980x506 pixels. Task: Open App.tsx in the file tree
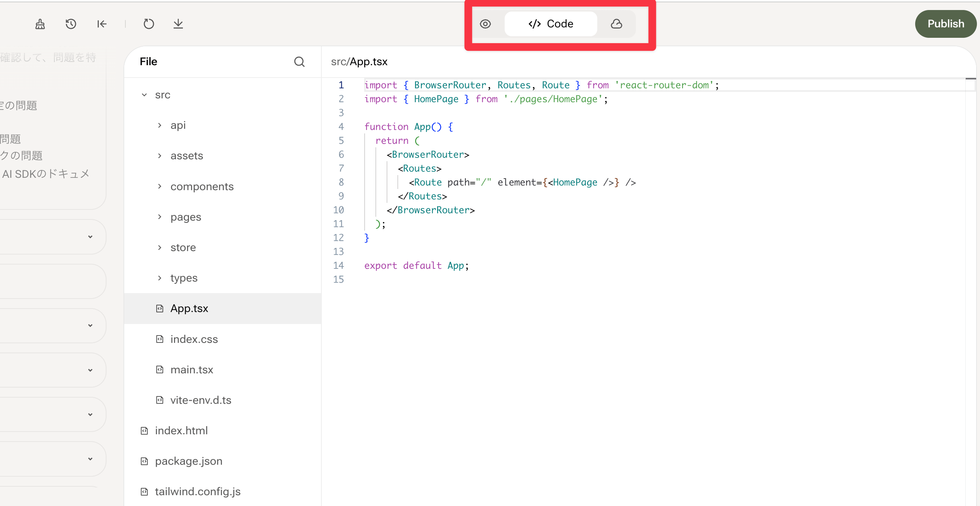[x=189, y=309]
